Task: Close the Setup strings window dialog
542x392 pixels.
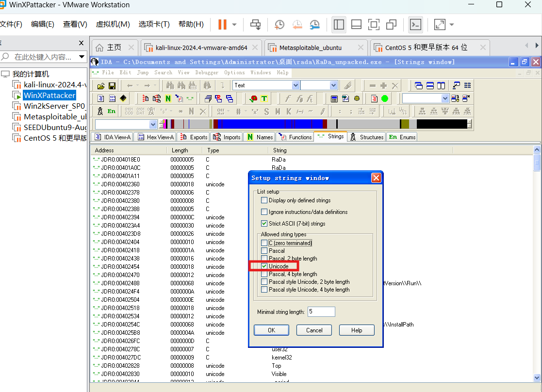Action: [x=376, y=178]
